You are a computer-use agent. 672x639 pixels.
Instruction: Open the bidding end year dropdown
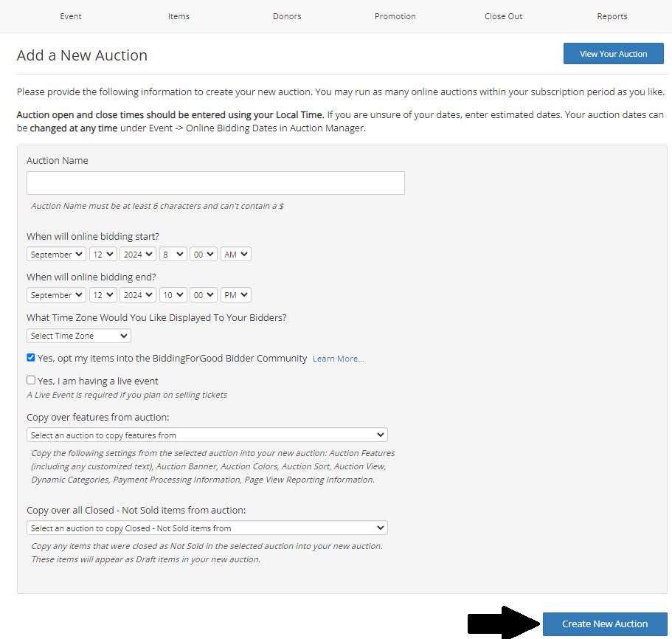click(138, 295)
